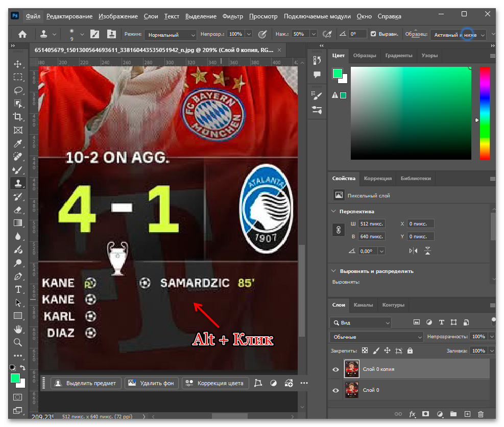Open the layer filter Вид dropdown
Viewport: 504px width, 427px height.
(361, 322)
